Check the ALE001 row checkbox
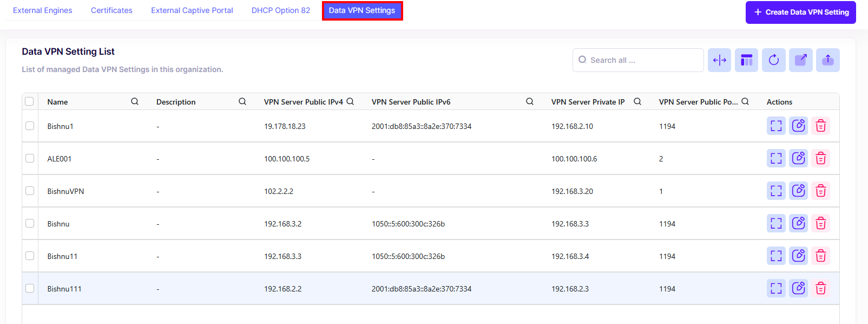The width and height of the screenshot is (868, 324). pyautogui.click(x=30, y=158)
